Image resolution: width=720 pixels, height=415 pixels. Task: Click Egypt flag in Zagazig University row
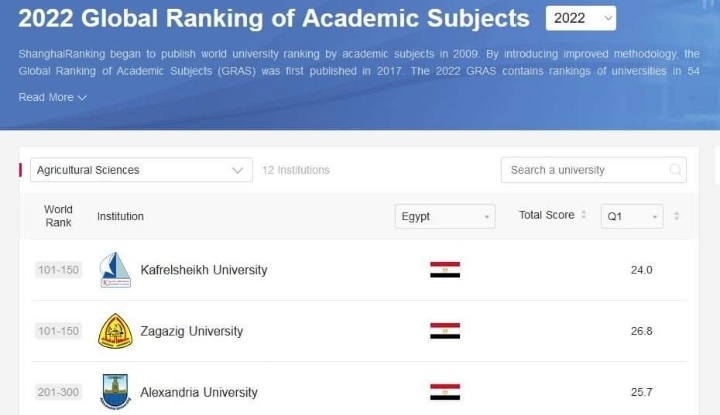click(445, 331)
